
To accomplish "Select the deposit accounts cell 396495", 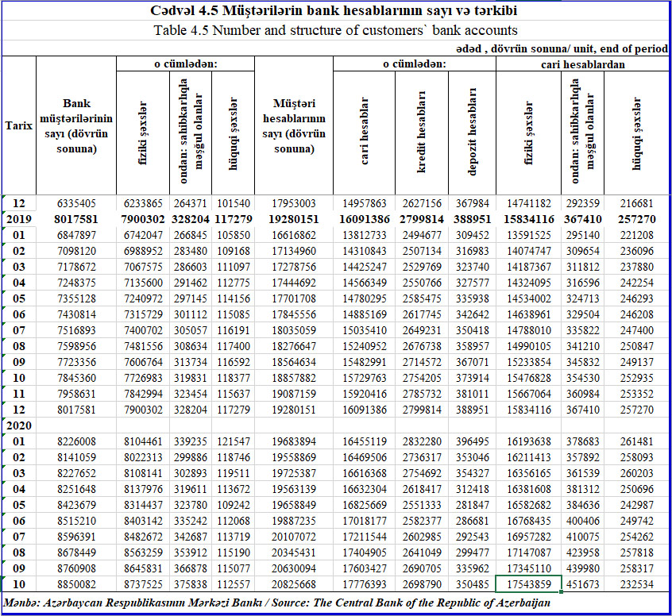I will click(x=471, y=440).
